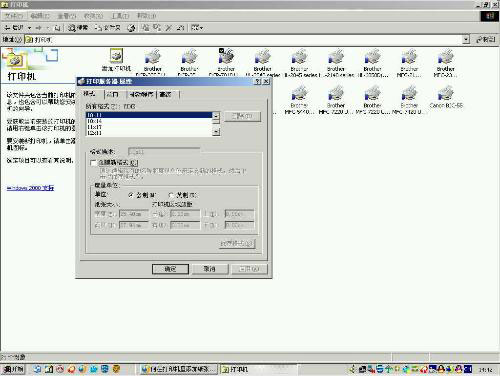Switch to the 端口 Ports tab
This screenshot has height=376, width=500.
(113, 95)
